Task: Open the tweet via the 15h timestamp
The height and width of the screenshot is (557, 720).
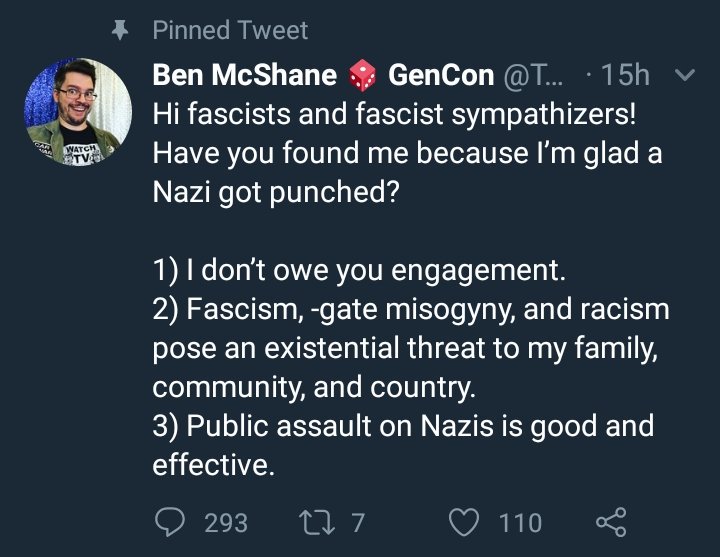Action: pyautogui.click(x=627, y=75)
